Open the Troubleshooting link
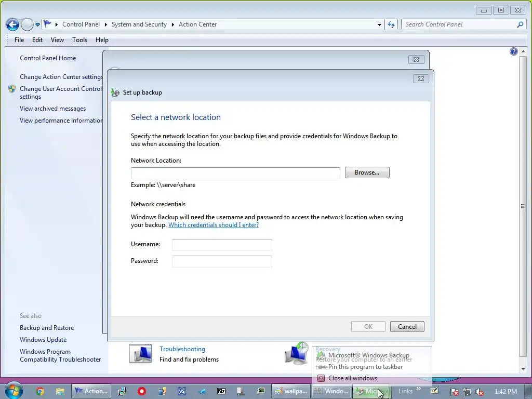The height and width of the screenshot is (399, 532). [x=182, y=349]
